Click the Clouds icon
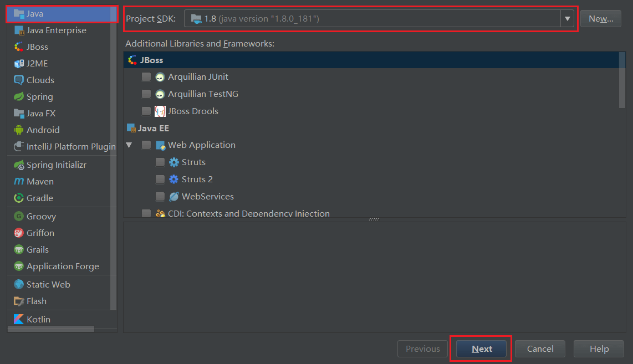Screen dimensions: 633x364 click(x=19, y=80)
